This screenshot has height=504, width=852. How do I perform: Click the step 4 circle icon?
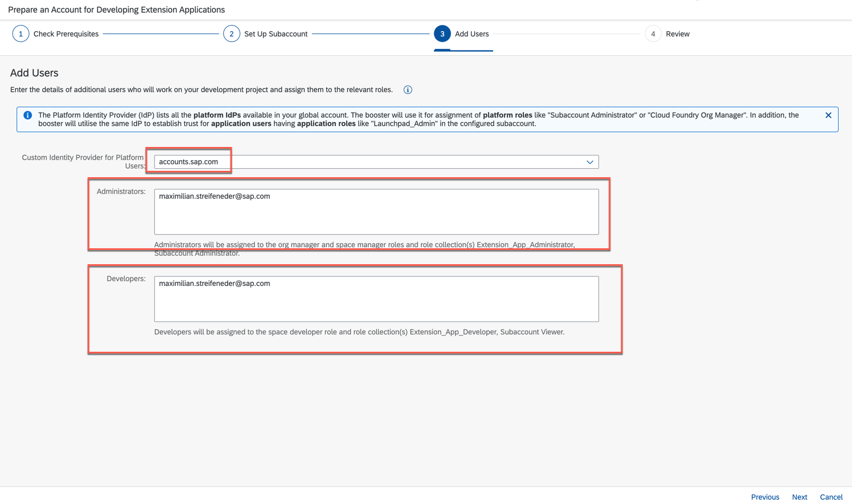pyautogui.click(x=653, y=34)
